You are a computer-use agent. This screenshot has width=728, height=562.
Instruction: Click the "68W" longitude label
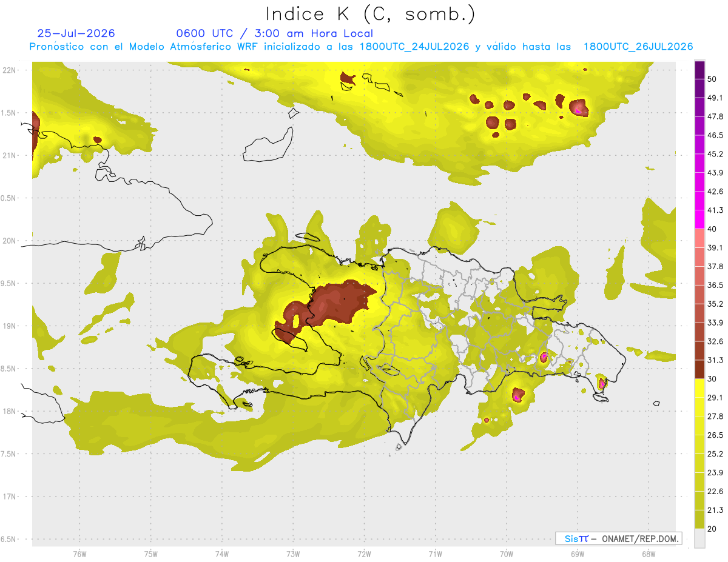click(649, 554)
